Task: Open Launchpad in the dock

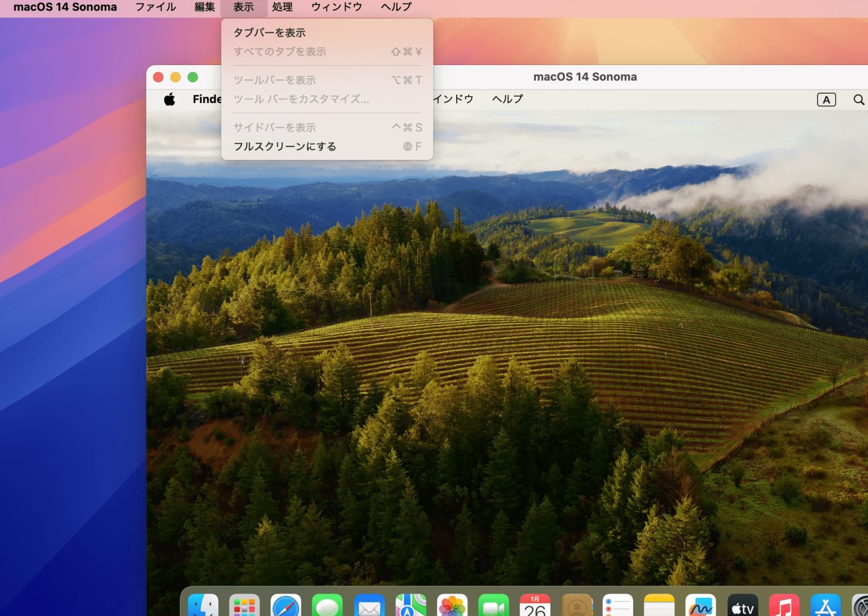Action: [245, 605]
